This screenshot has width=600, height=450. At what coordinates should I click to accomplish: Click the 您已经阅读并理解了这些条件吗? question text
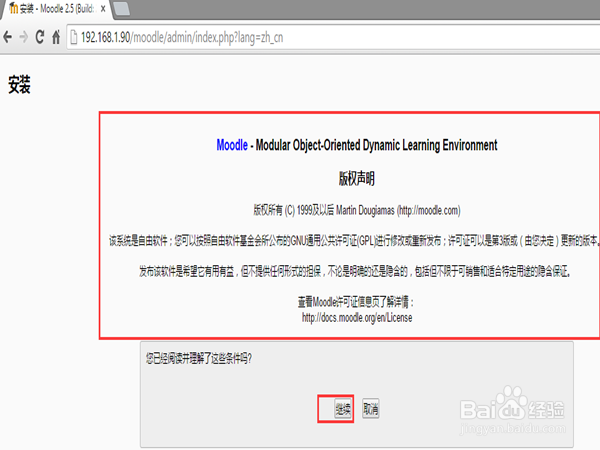(199, 359)
